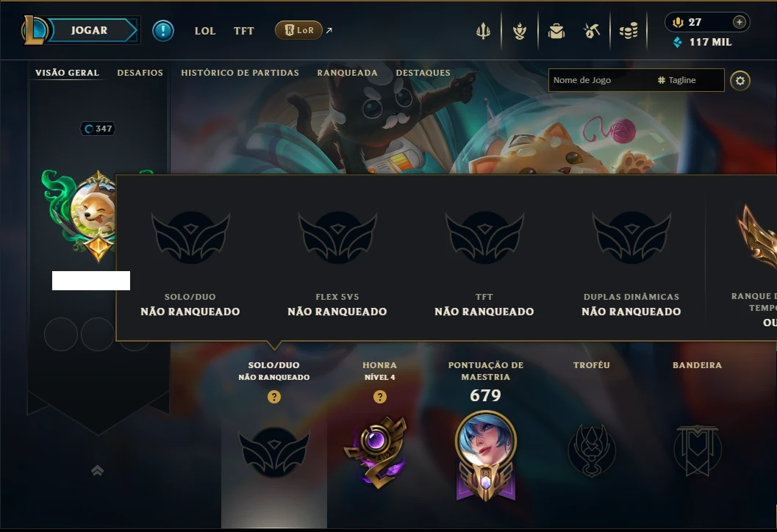777x532 pixels.
Task: Select the Pontuação de Maestria champion emblem
Action: pyautogui.click(x=486, y=456)
